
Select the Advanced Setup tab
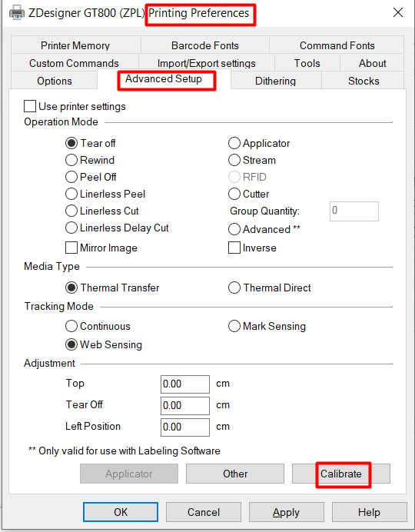click(164, 79)
